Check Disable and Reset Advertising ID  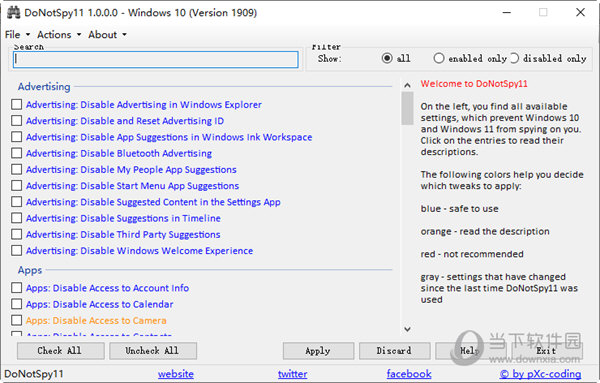[16, 121]
